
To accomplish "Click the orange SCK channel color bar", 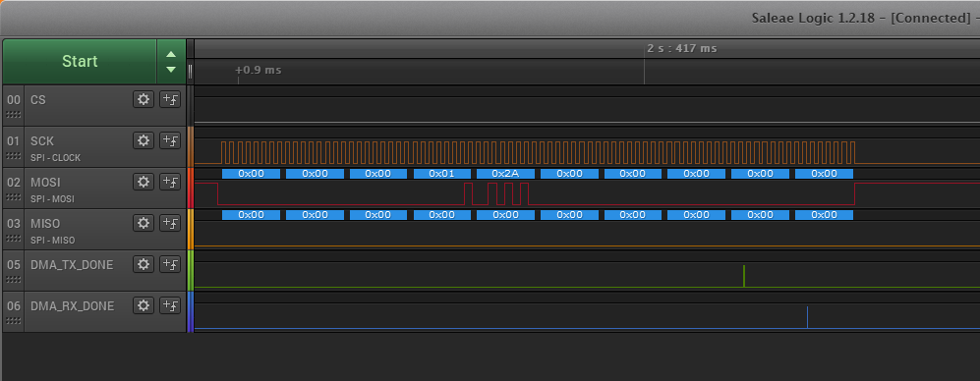I will coord(190,146).
